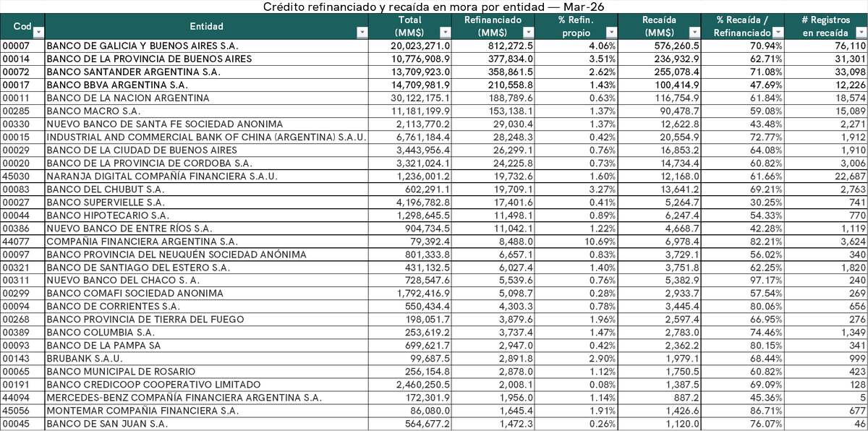This screenshot has height=431, width=868.
Task: Select cell 'BANCO CREDICOOP COOPERATIVO LIMITADO'
Action: point(207,385)
